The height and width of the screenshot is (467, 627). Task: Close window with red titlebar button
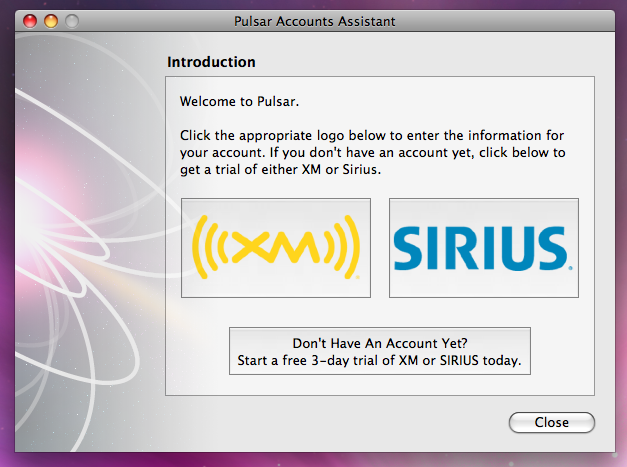click(x=30, y=21)
